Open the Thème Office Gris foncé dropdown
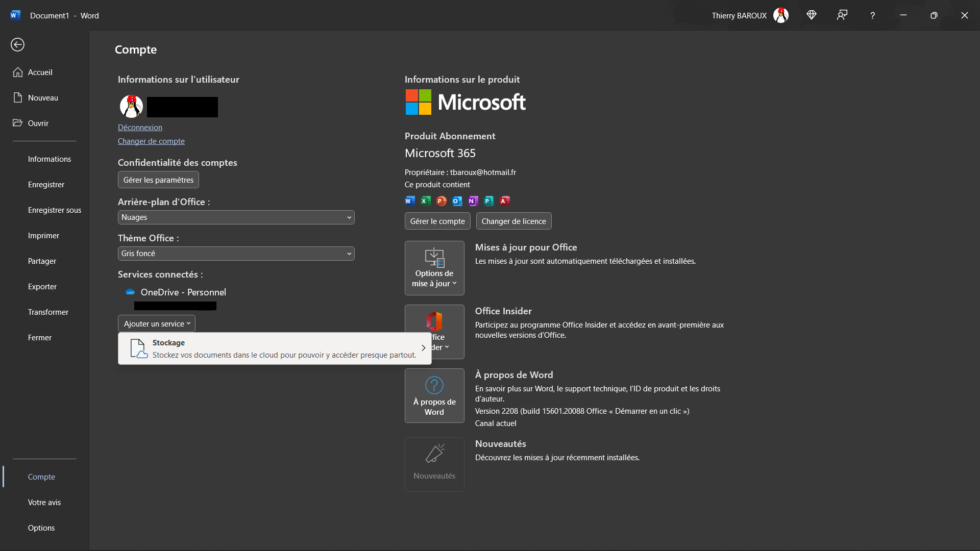 click(x=236, y=254)
